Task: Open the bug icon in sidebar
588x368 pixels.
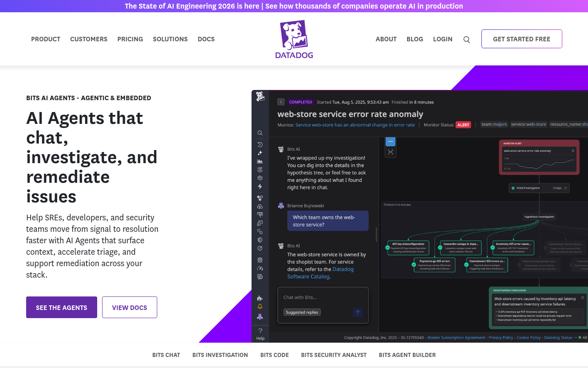Action: [260, 260]
